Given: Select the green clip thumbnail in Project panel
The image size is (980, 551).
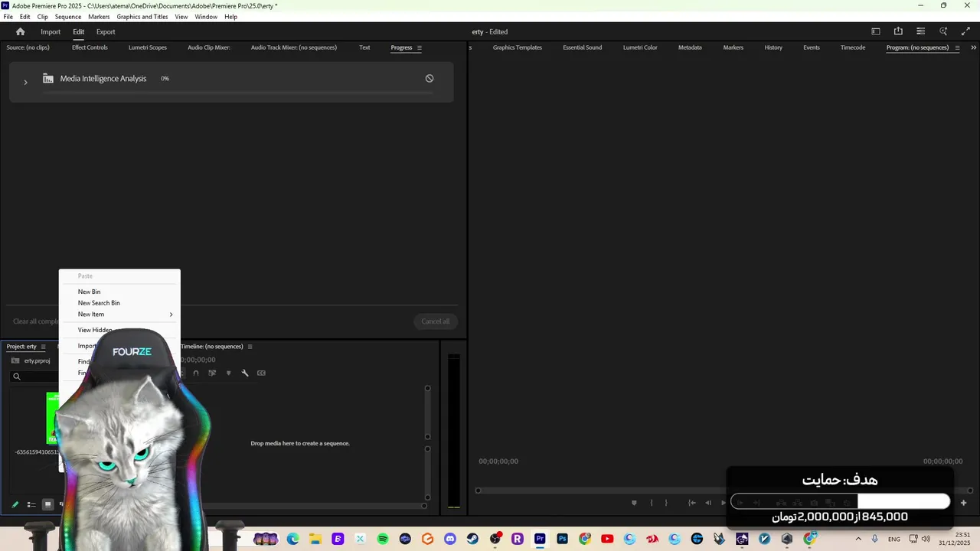Looking at the screenshot, I should [52, 418].
